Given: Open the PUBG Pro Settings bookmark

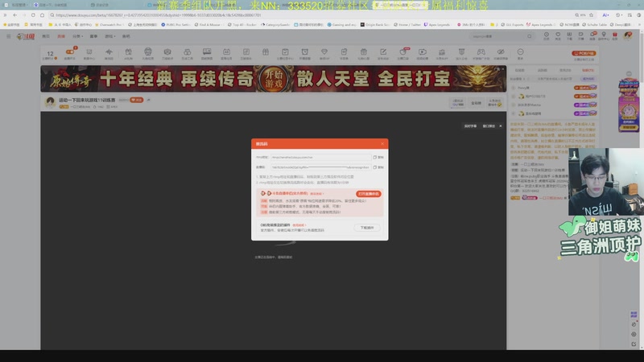Looking at the screenshot, I should click(x=175, y=25).
